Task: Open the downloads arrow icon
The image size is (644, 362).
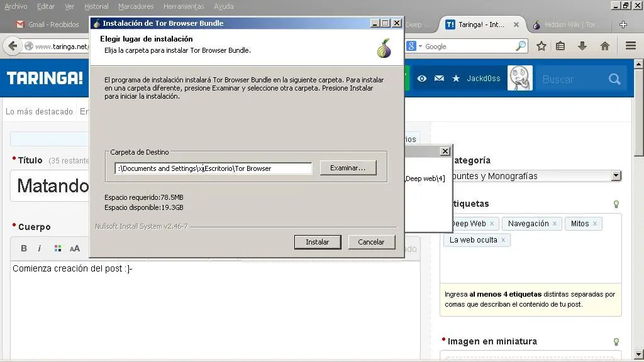Action: pyautogui.click(x=582, y=46)
